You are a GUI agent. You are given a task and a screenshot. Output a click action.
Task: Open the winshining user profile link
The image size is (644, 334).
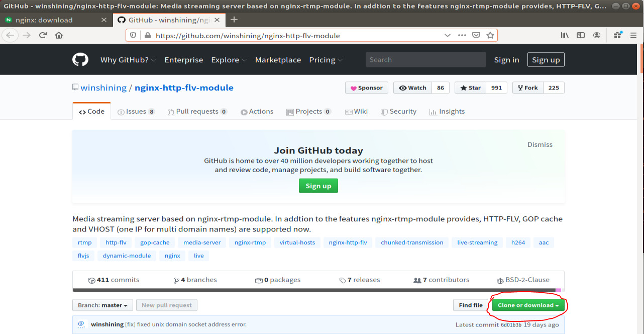(103, 88)
